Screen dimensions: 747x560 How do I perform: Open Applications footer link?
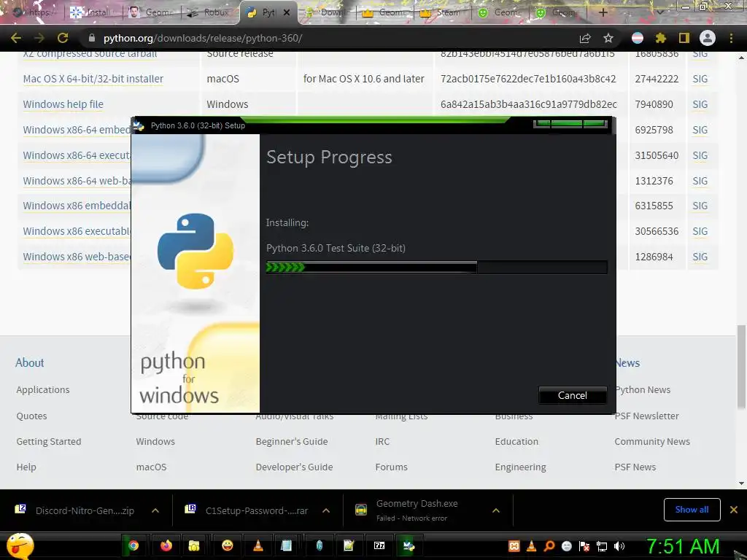tap(43, 389)
